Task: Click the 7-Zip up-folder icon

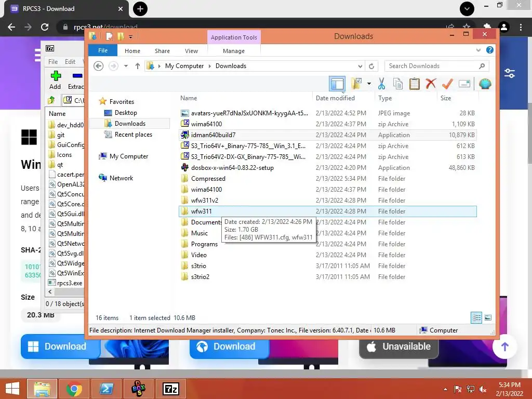Action: (x=51, y=100)
